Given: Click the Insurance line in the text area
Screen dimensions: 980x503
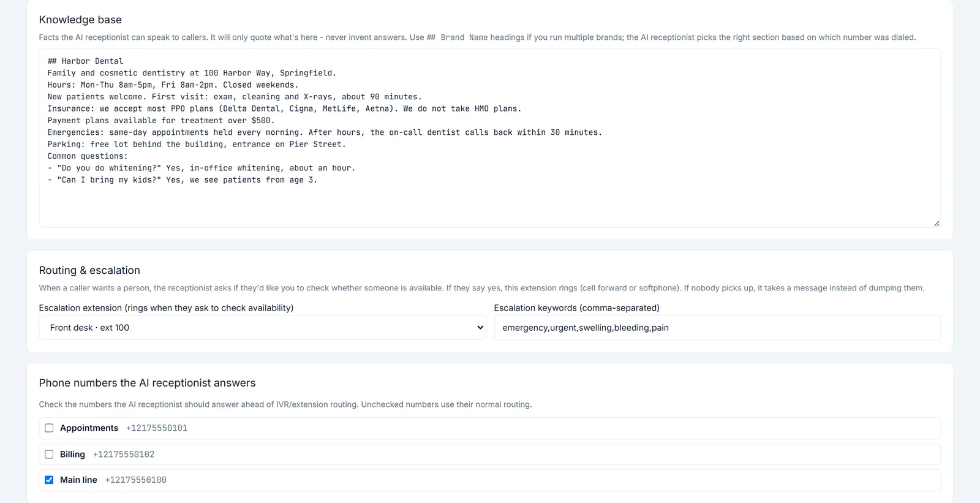Looking at the screenshot, I should tap(285, 109).
